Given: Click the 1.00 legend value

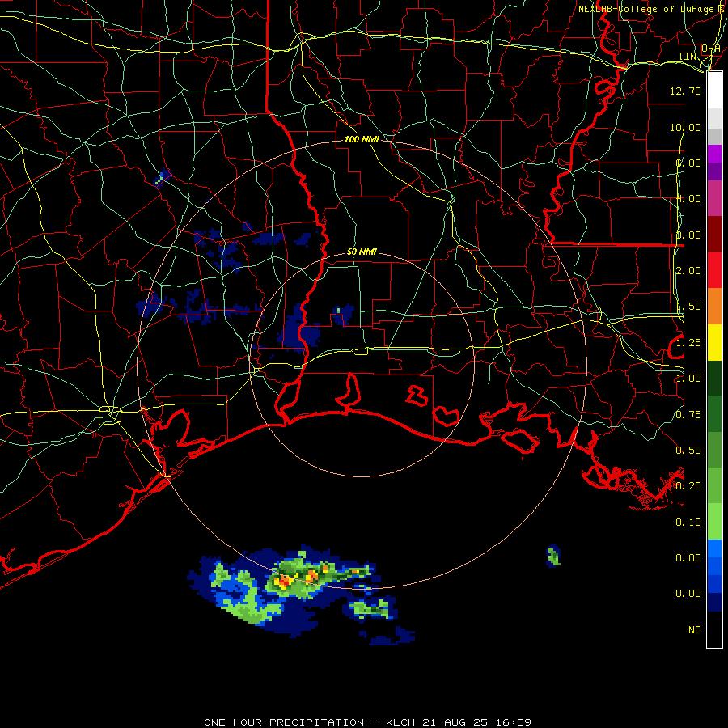Looking at the screenshot, I should [x=688, y=379].
